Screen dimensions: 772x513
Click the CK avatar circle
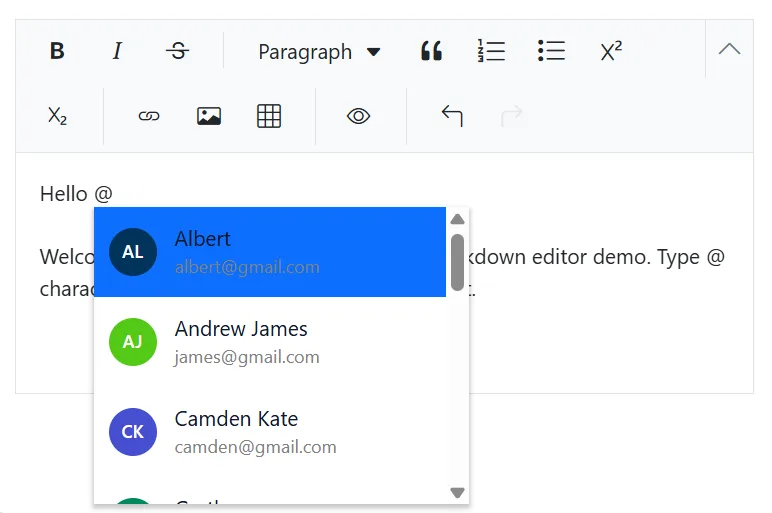tap(133, 432)
